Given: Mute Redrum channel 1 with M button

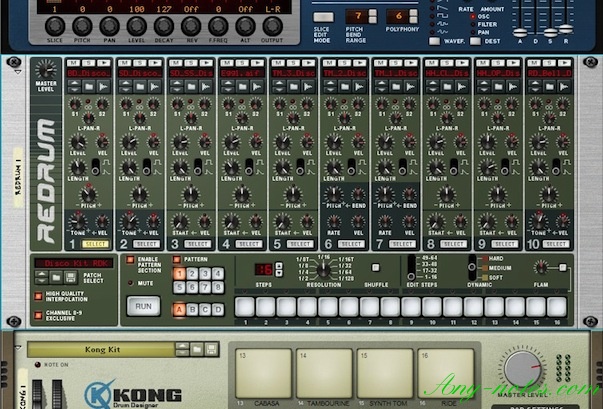Looking at the screenshot, I should coord(73,63).
